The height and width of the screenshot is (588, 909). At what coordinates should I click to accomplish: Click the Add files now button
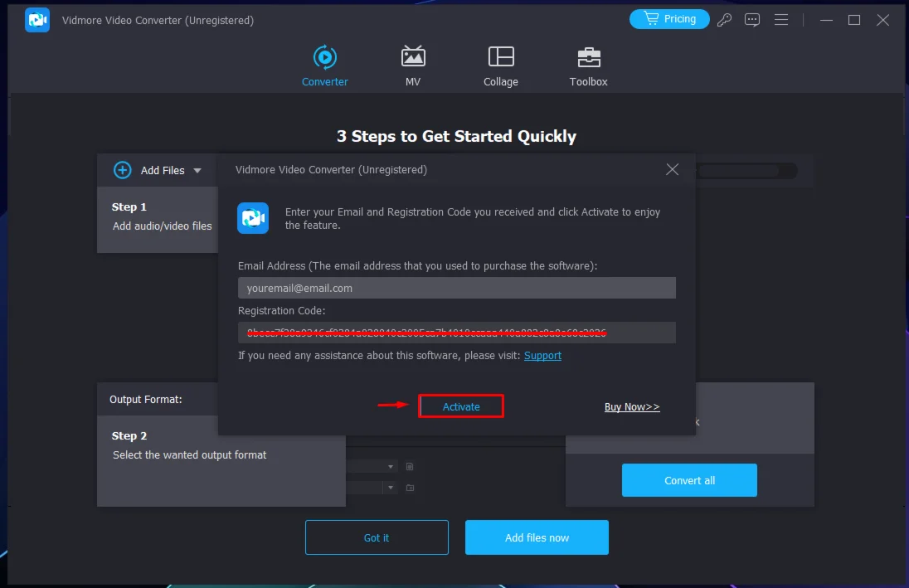click(537, 537)
